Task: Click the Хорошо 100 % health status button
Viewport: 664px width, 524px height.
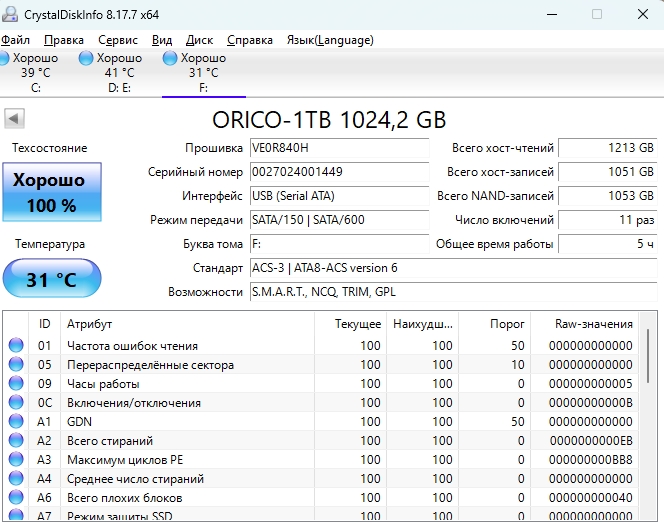Action: (x=51, y=193)
